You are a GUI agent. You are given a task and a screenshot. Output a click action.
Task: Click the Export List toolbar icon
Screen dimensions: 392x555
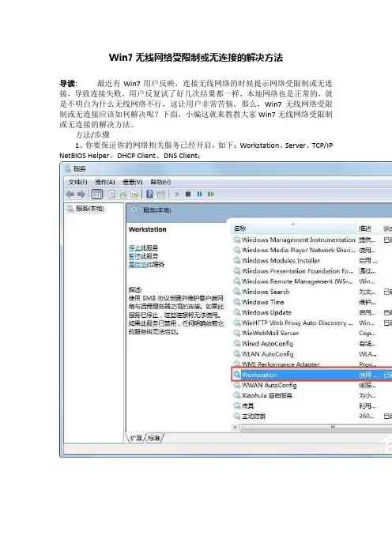[134, 194]
